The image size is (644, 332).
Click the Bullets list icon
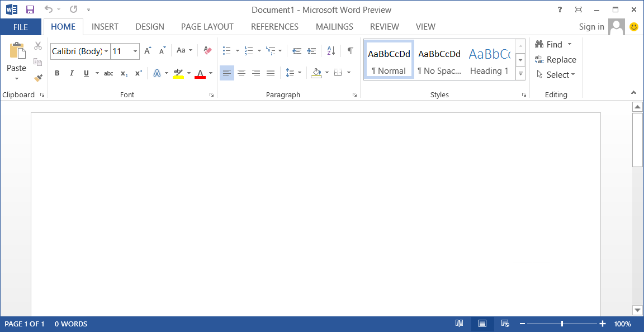[x=227, y=50]
